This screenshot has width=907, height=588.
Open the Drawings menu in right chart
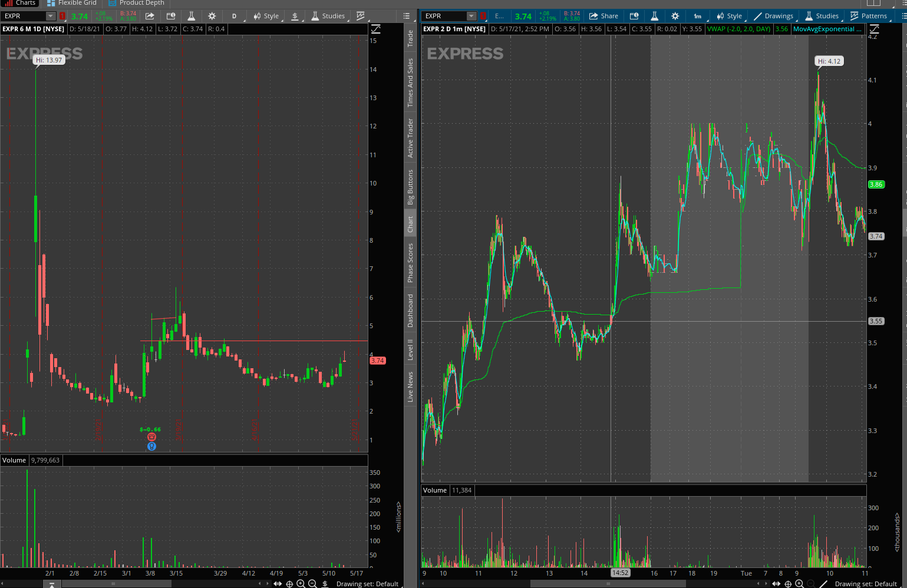tap(773, 16)
